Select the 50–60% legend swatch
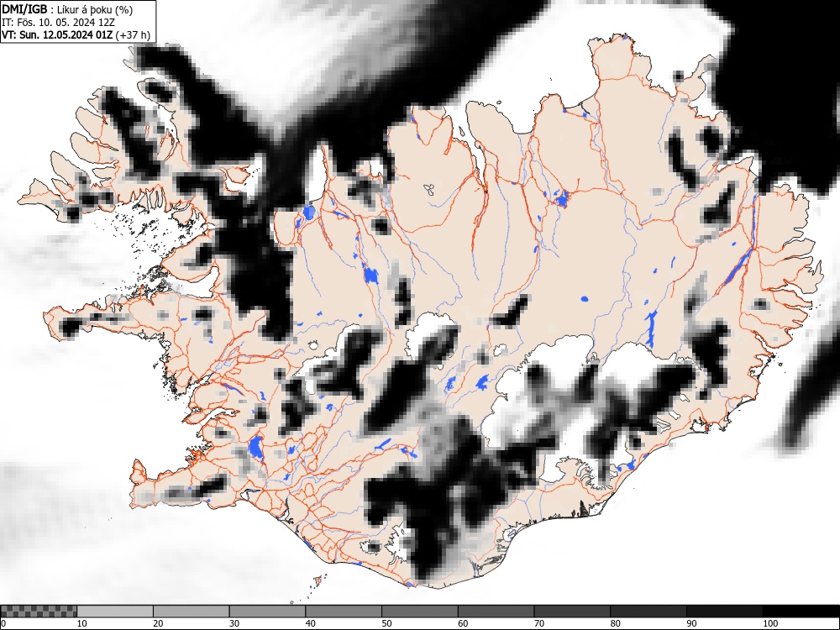This screenshot has width=840, height=630. click(419, 612)
